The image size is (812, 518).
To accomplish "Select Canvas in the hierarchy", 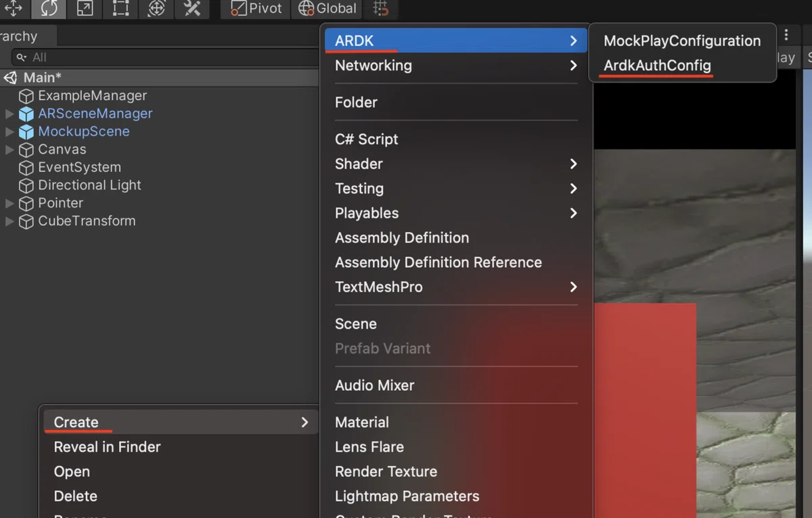I will click(62, 149).
